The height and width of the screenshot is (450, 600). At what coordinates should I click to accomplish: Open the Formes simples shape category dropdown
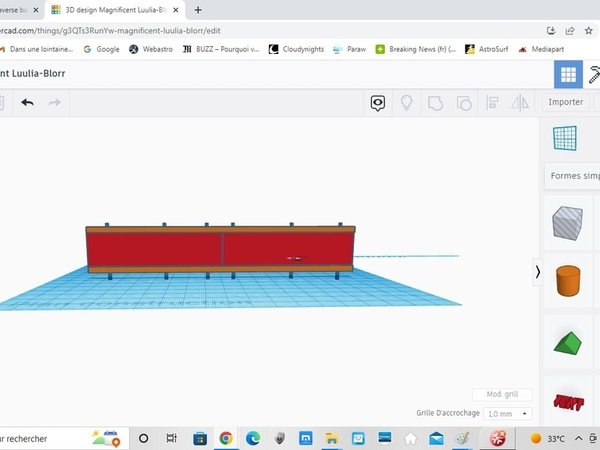coord(575,176)
